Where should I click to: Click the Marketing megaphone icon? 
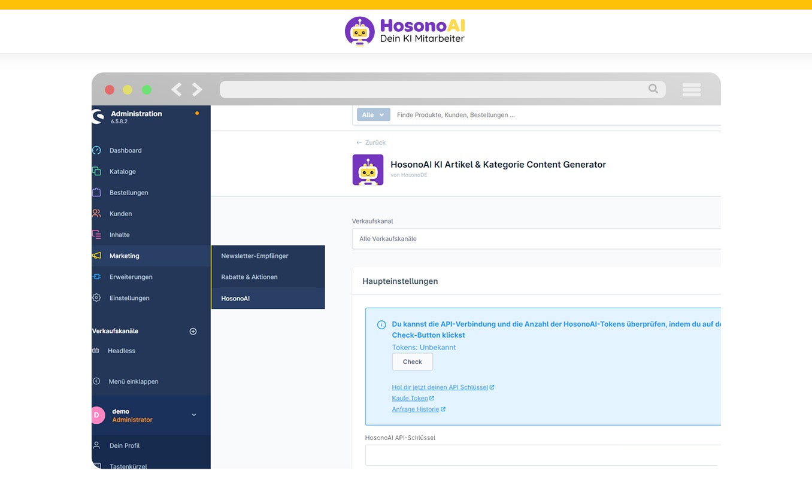(x=96, y=256)
